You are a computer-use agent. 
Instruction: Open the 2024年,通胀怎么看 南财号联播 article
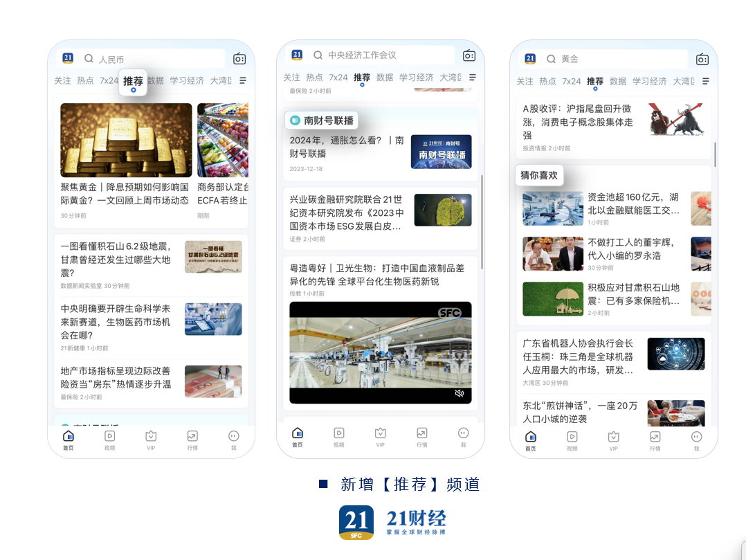coord(347,147)
